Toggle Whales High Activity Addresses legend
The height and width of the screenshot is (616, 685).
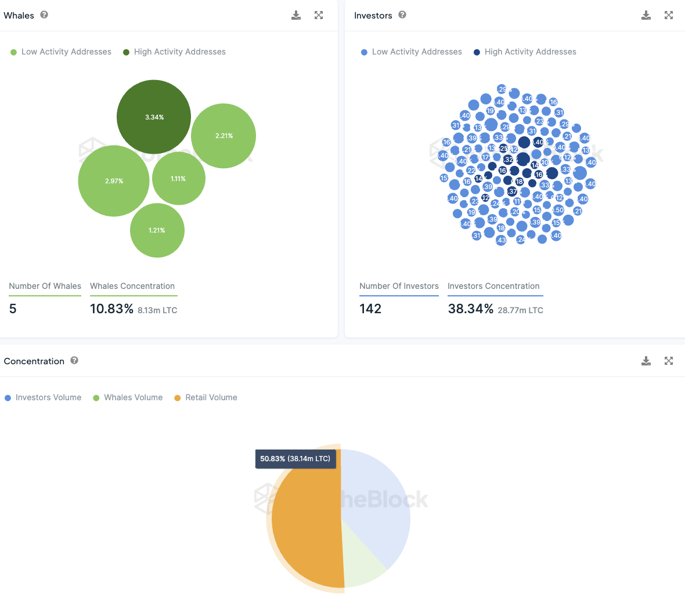(174, 52)
